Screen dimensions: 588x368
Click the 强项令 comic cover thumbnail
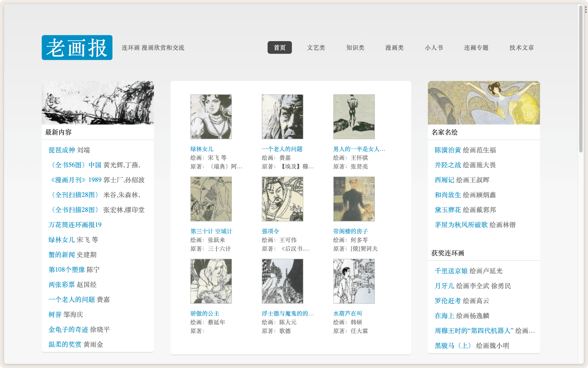282,199
